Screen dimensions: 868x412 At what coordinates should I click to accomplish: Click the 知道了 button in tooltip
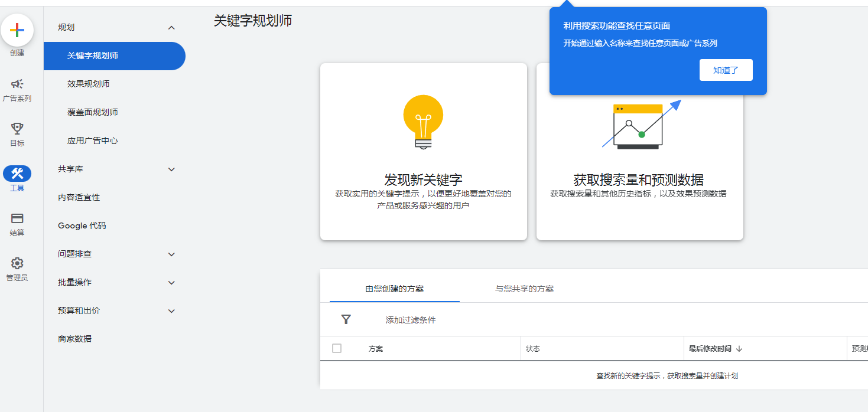pyautogui.click(x=726, y=70)
